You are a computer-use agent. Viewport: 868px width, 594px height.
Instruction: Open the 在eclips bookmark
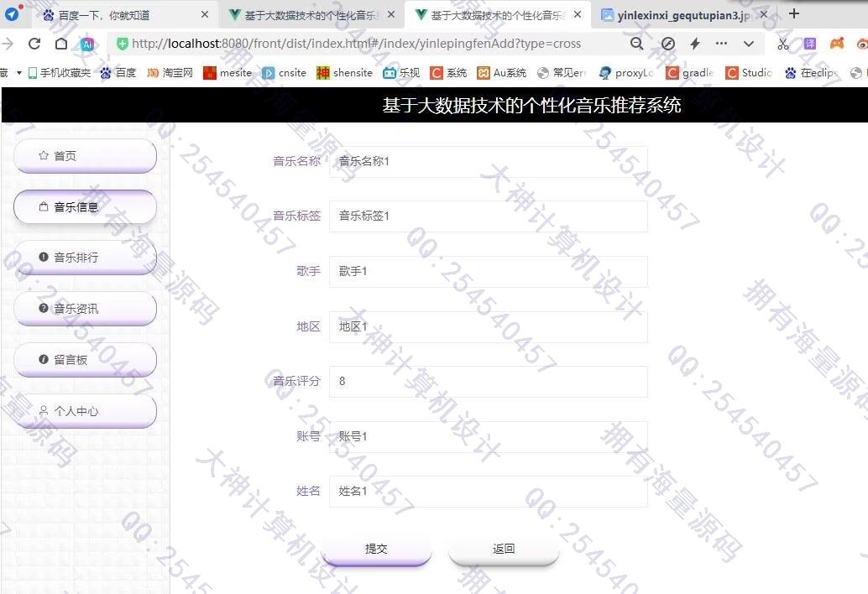812,72
